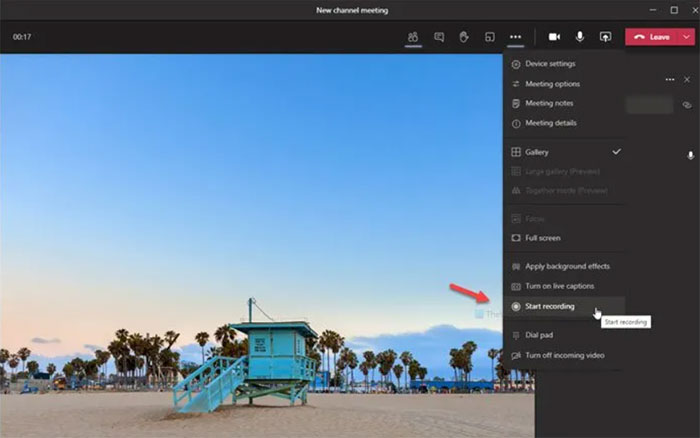Viewport: 700px width, 438px height.
Task: Open the participants panel ellipsis options
Action: click(x=670, y=79)
